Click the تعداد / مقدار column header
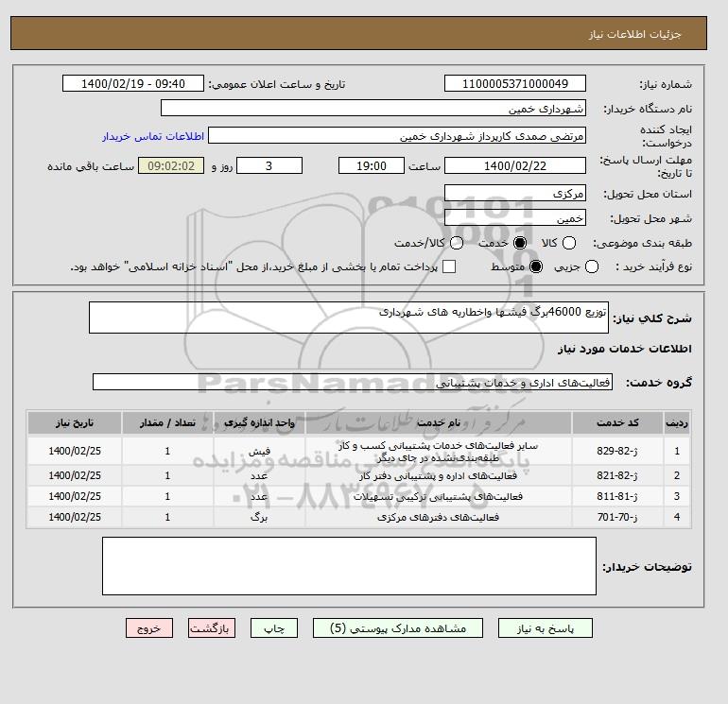This screenshot has width=728, height=704. coord(167,422)
